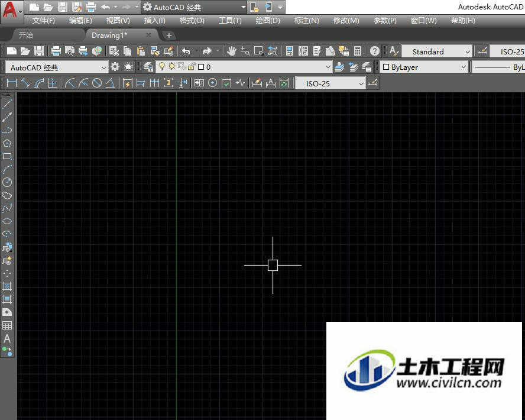The height and width of the screenshot is (420, 525).
Task: Open the 修改(M) menu
Action: coord(346,21)
